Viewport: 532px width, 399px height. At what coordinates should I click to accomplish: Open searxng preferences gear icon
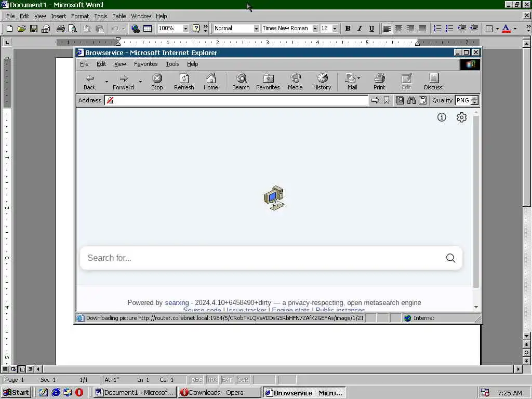461,117
